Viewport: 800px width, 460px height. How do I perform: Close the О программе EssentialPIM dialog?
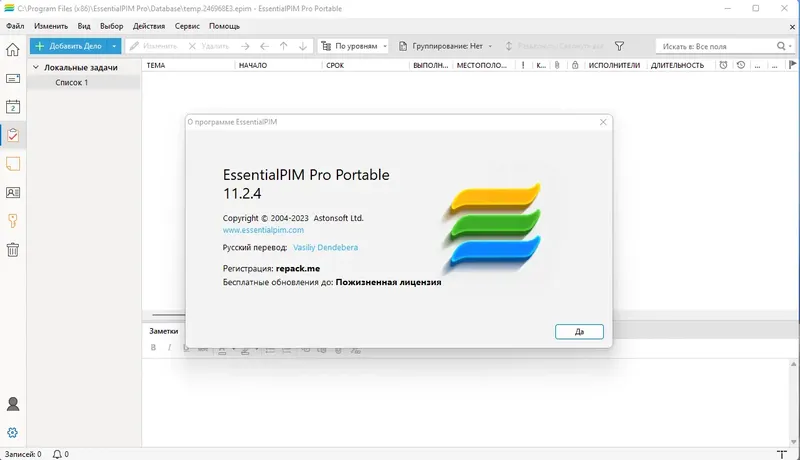click(x=603, y=122)
